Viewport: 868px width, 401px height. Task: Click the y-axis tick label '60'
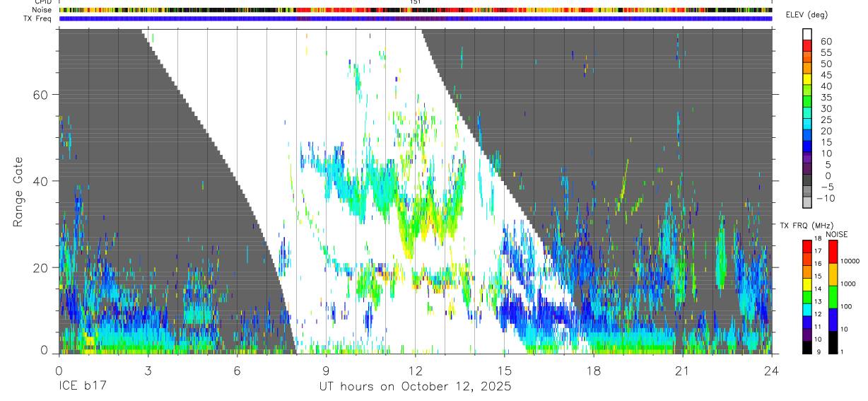[39, 95]
